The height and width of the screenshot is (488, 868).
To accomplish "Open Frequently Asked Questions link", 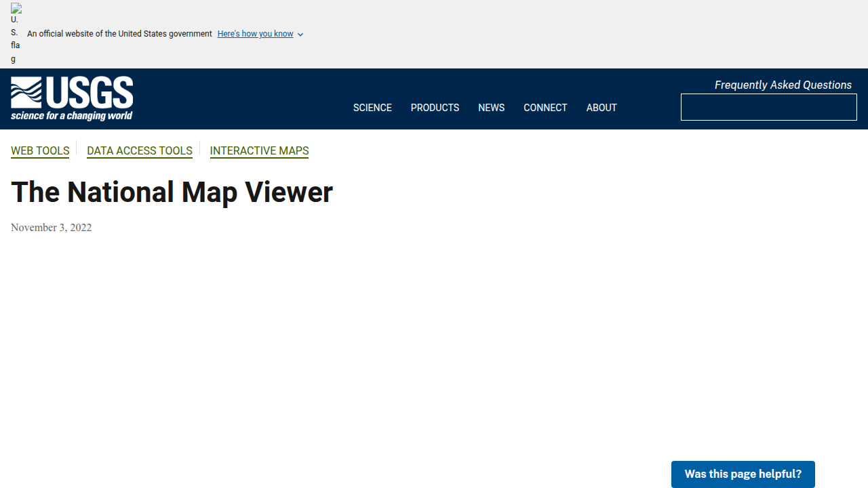I will coord(783,85).
